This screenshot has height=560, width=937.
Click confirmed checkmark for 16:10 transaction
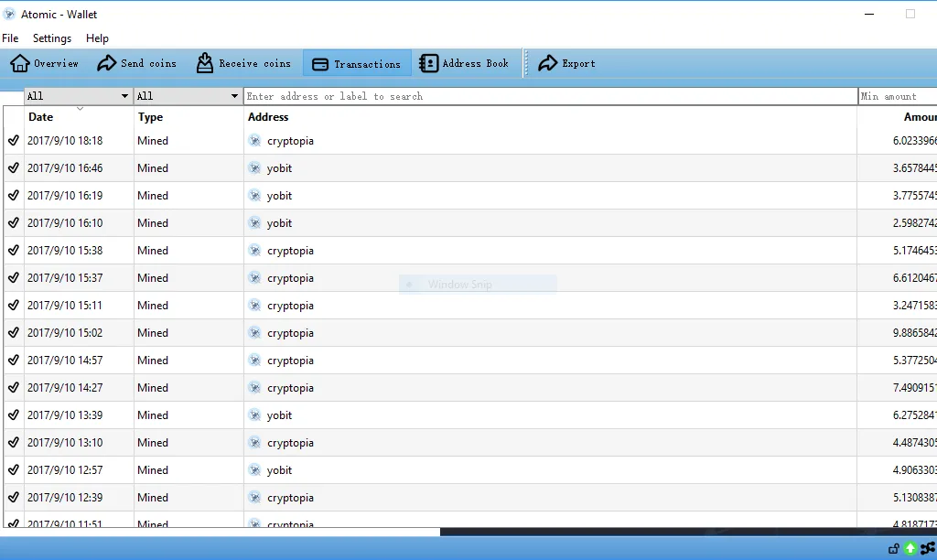[x=13, y=223]
